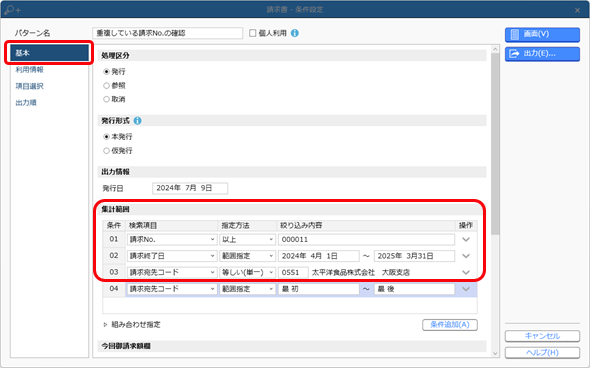Click the scrollbar up arrow
The width and height of the screenshot is (590, 368).
pyautogui.click(x=495, y=49)
